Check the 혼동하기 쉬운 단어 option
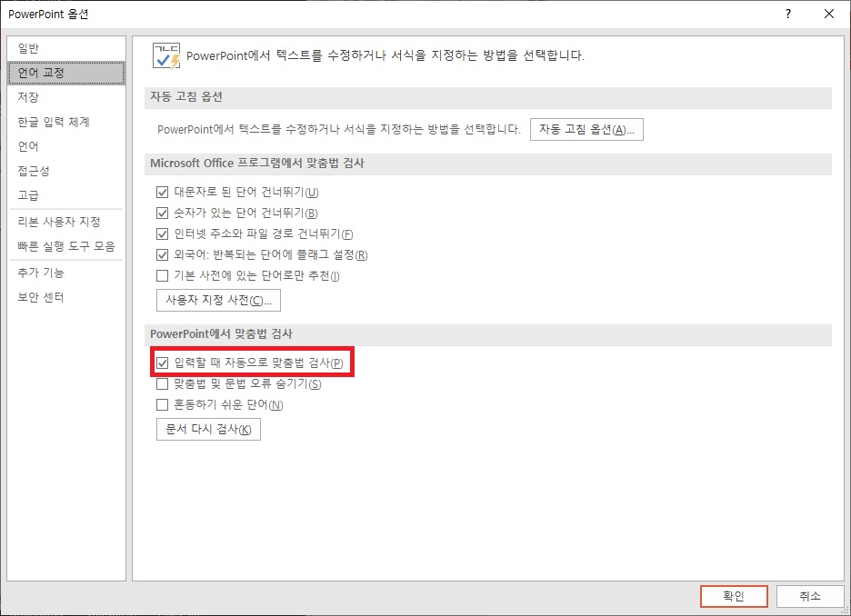 [162, 404]
